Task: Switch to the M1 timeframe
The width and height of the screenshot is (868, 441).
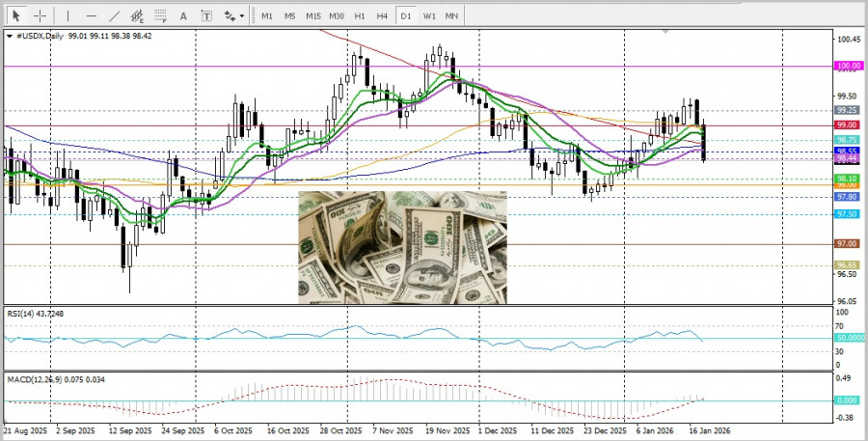Action: [x=267, y=15]
